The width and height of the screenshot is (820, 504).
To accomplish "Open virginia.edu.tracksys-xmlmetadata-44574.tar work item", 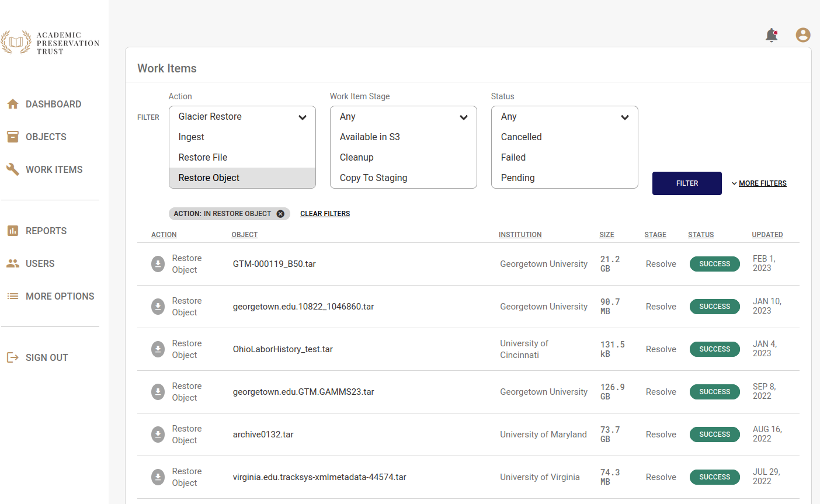I will tap(319, 477).
